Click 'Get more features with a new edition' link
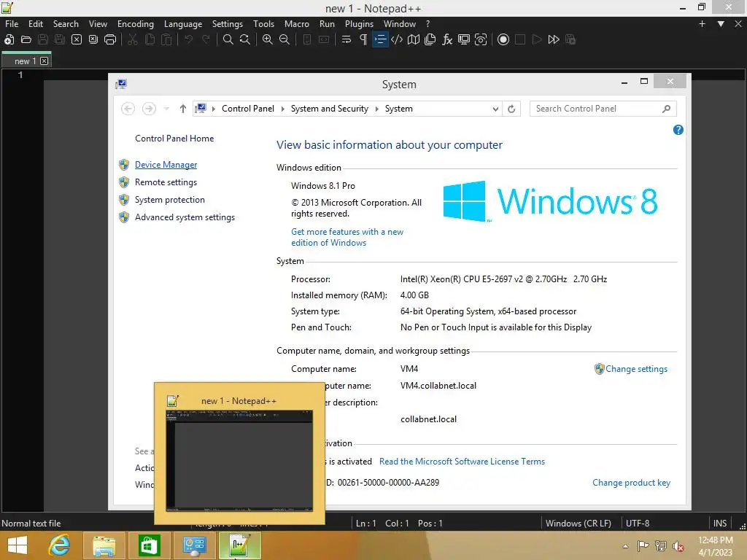This screenshot has width=747, height=560. pyautogui.click(x=347, y=237)
